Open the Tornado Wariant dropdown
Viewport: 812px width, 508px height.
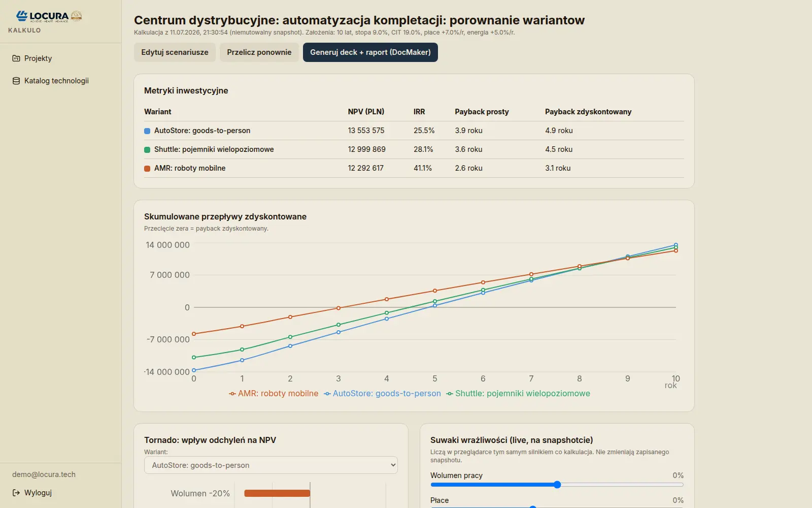tap(271, 465)
